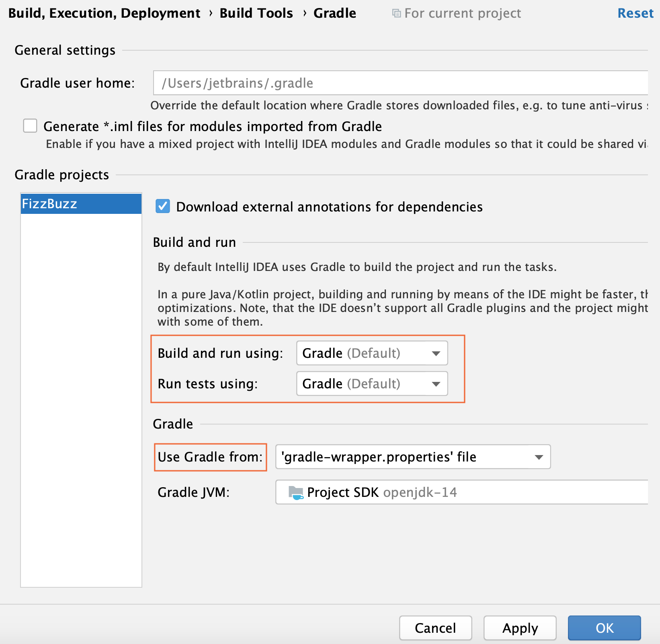Click Build, Execution, Deployment breadcrumb
660x644 pixels.
104,13
